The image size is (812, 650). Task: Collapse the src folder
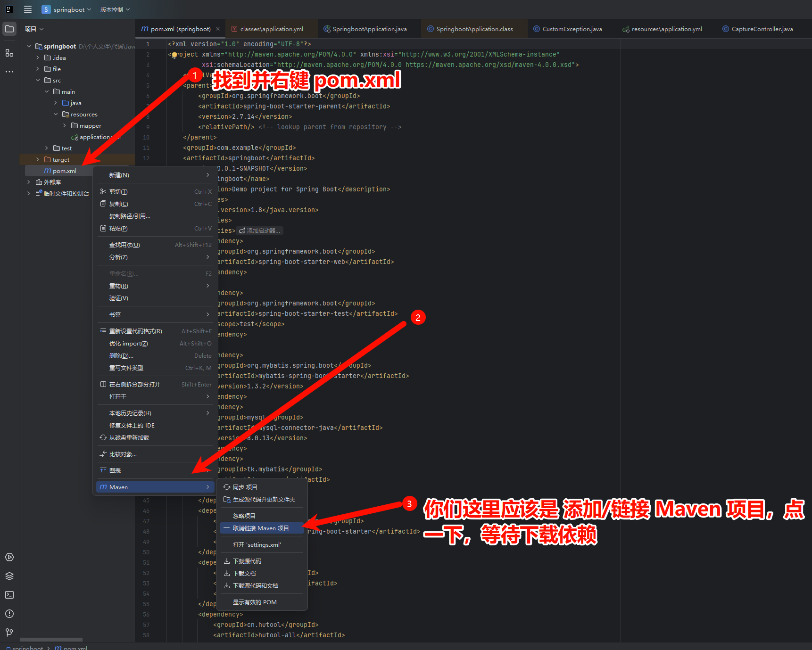pos(38,80)
